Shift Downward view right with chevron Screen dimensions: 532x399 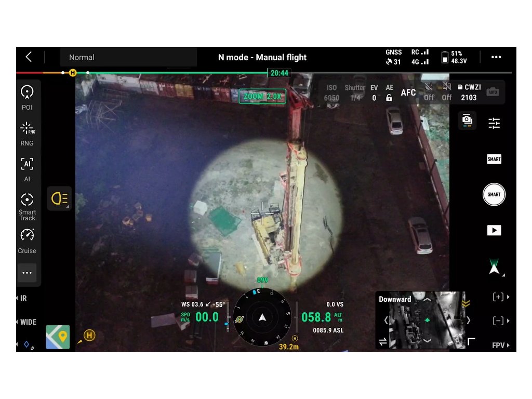pyautogui.click(x=469, y=320)
